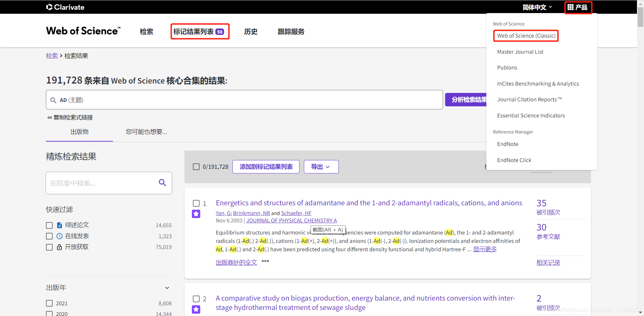Image resolution: width=644 pixels, height=316 pixels.
Task: Click the 分析检索结果 button
Action: click(466, 100)
